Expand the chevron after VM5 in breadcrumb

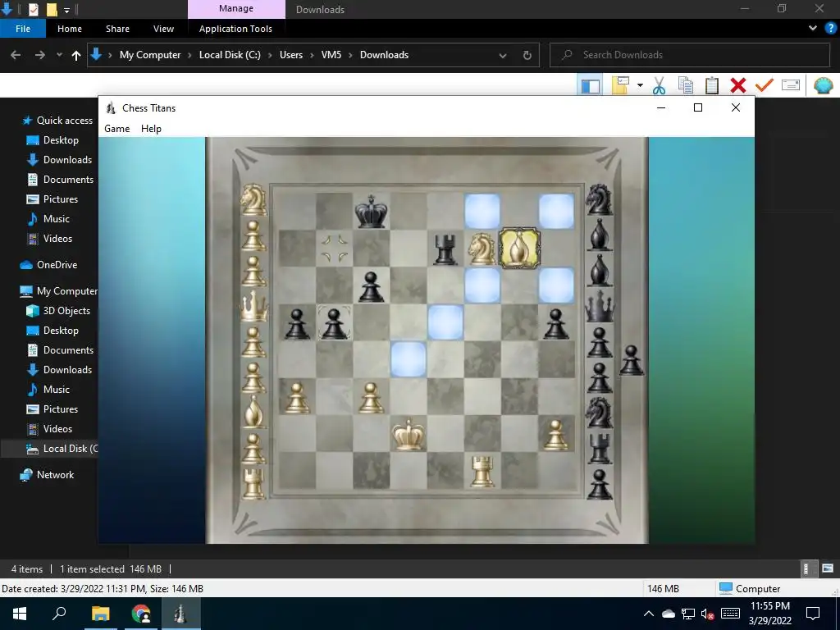tap(350, 55)
